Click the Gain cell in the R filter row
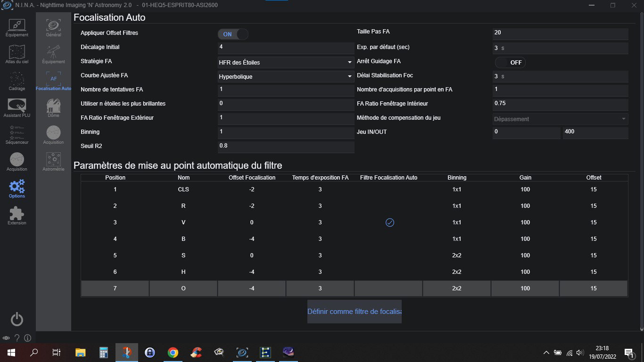Image resolution: width=644 pixels, height=362 pixels. click(x=525, y=206)
